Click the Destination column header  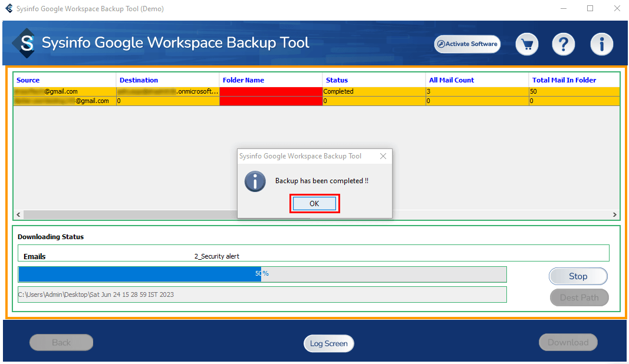point(139,80)
